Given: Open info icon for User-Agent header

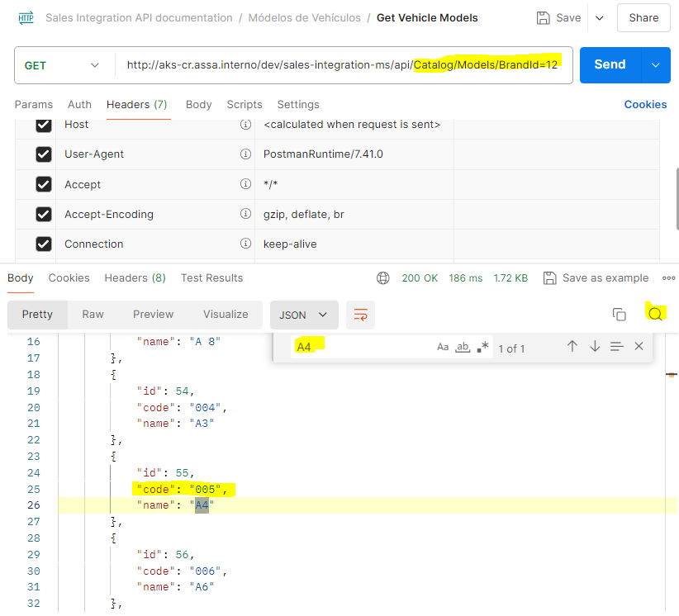Looking at the screenshot, I should pyautogui.click(x=245, y=154).
